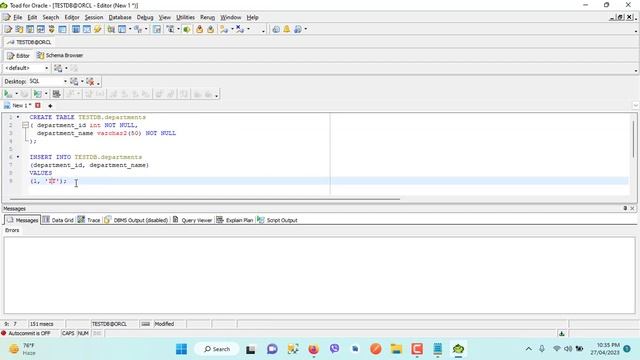Viewport: 640px width, 360px height.
Task: Open a new Editor from the main toolbar's first icon
Action: coord(8,29)
